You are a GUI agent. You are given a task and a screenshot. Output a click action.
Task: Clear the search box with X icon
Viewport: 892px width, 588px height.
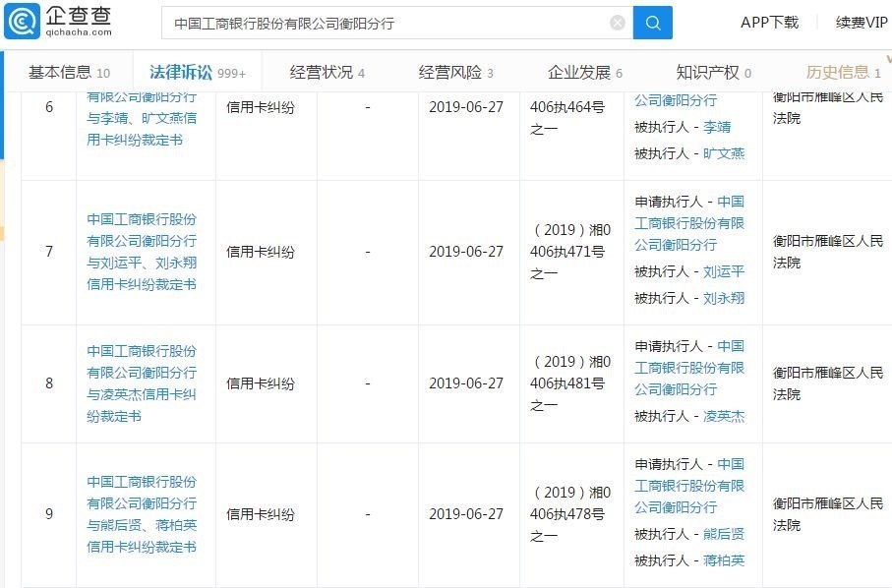617,23
